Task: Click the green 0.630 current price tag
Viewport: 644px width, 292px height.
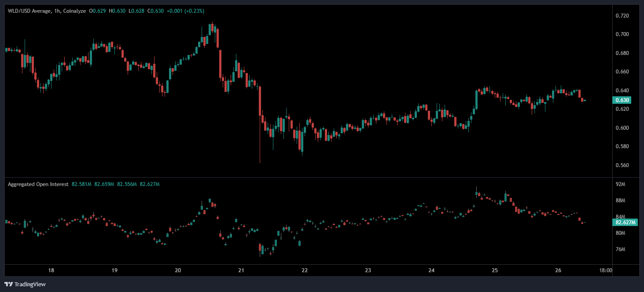Action: pos(623,100)
